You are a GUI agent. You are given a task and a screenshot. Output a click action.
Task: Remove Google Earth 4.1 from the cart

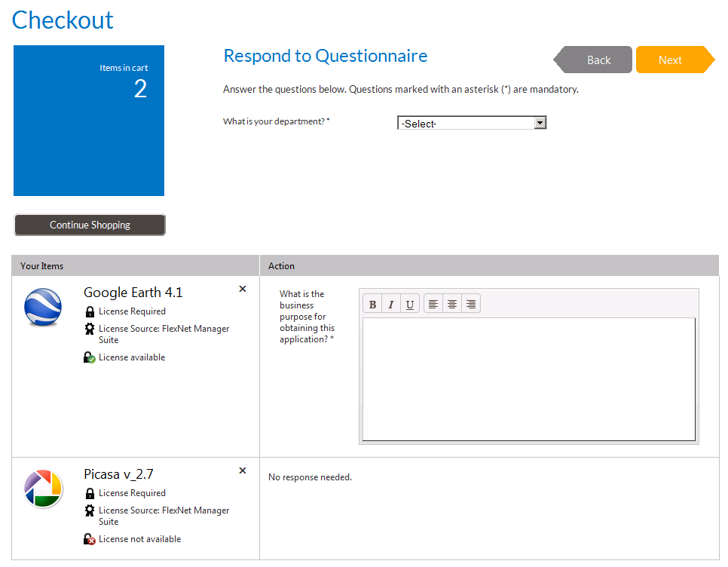point(243,289)
